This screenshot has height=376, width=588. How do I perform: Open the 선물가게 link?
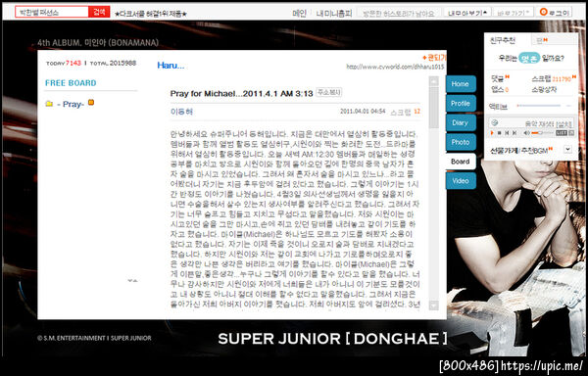pyautogui.click(x=504, y=151)
